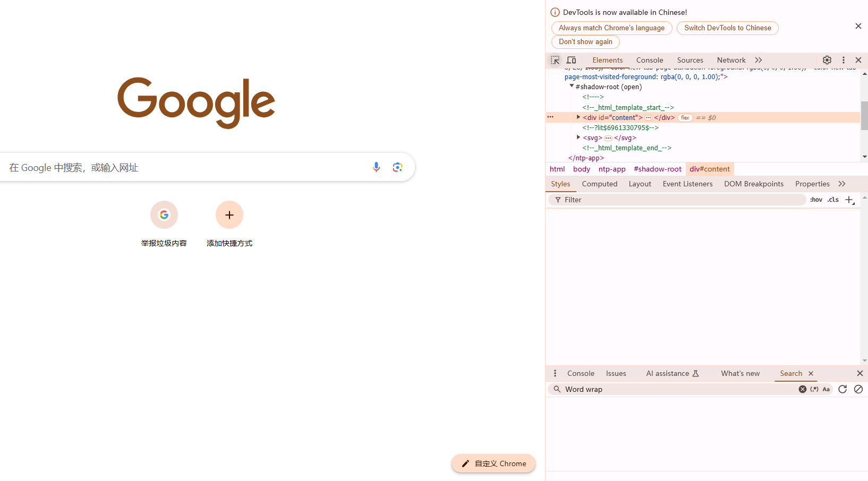Image resolution: width=868 pixels, height=481 pixels.
Task: Select #shadow-root breadcrumb
Action: pos(658,169)
